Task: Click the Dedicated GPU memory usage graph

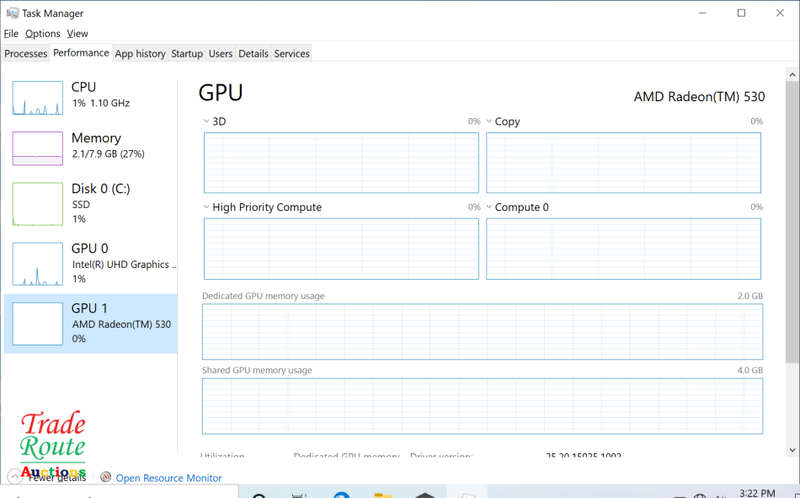Action: [482, 332]
